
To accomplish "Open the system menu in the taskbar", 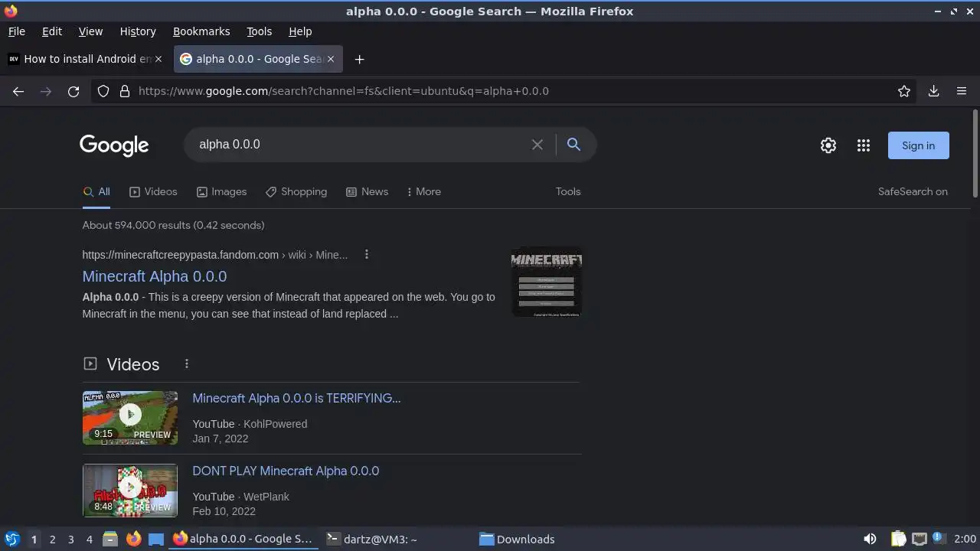I will (x=12, y=539).
